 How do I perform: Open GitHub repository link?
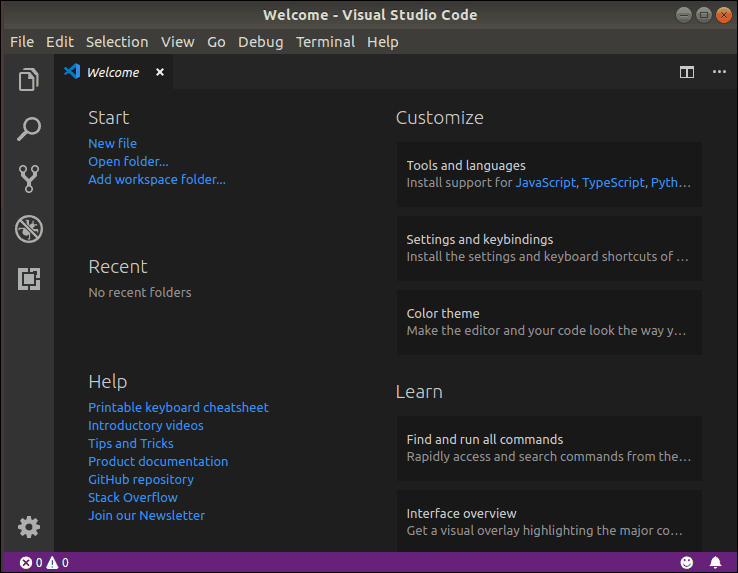click(x=141, y=479)
